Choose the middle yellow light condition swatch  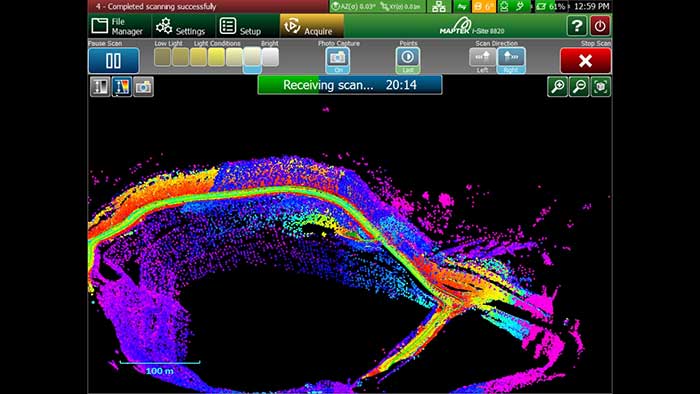216,57
